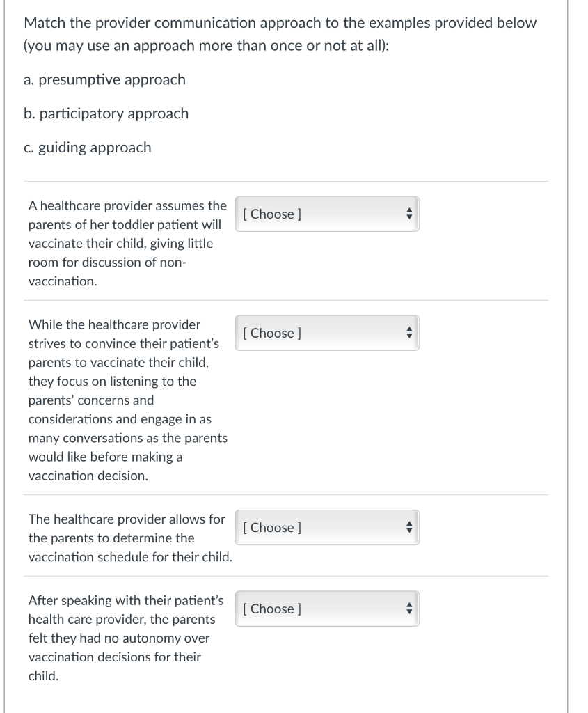Click the toddler vaccination scenario text
The height and width of the screenshot is (713, 588).
[127, 243]
